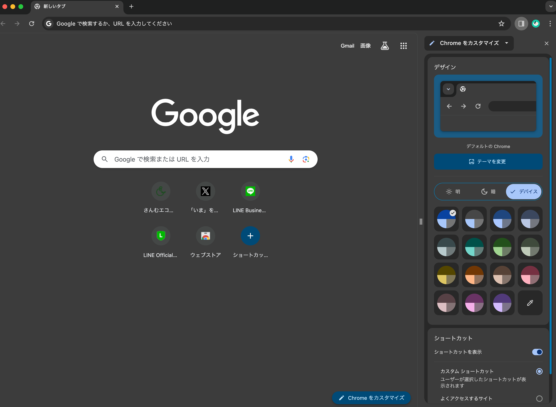Open new tab with plus icon

pyautogui.click(x=131, y=6)
